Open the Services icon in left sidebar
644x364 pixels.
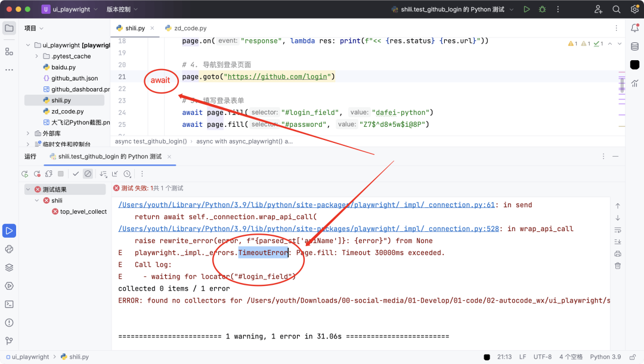tap(9, 286)
